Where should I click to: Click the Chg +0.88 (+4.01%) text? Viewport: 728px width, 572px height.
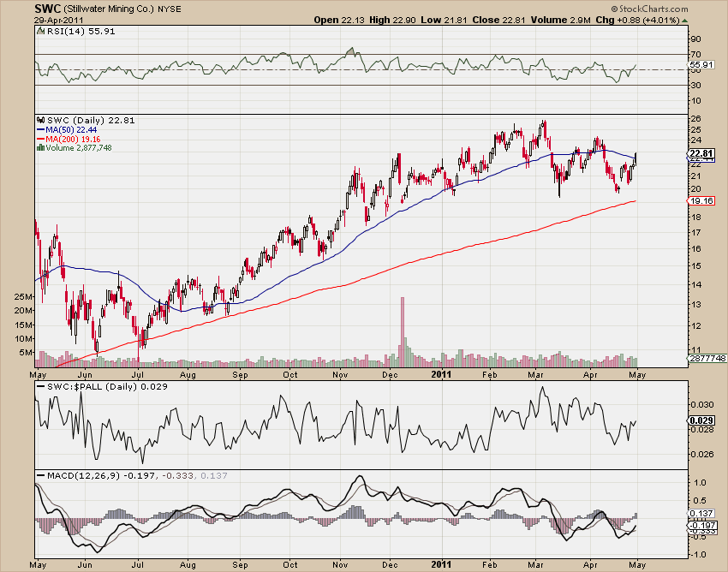(637, 20)
